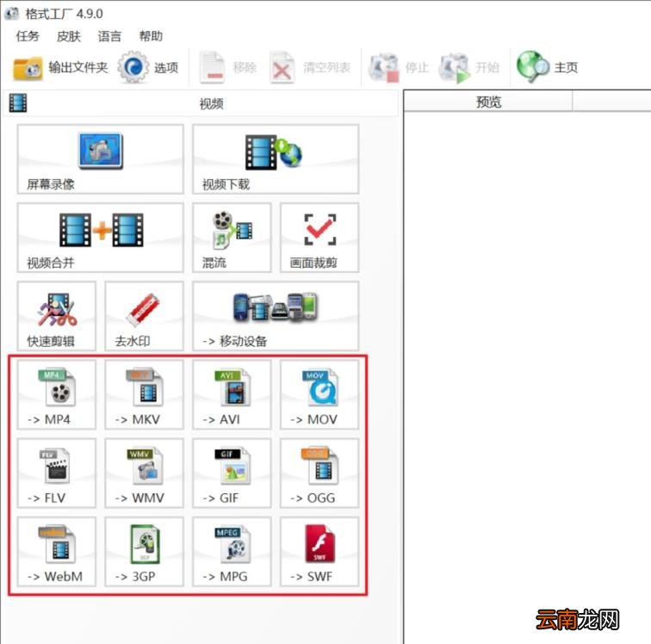Convert to MOV format
Image resolution: width=651 pixels, height=644 pixels.
click(319, 394)
